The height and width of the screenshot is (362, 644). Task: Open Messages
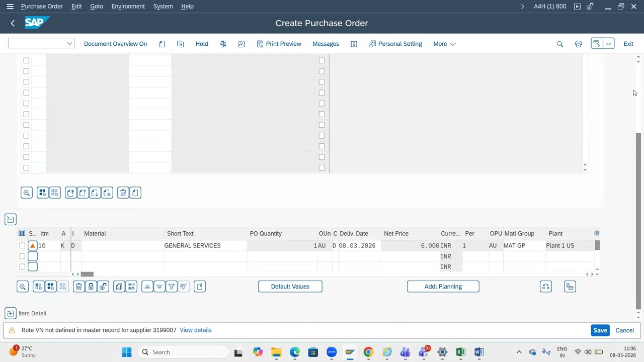326,44
